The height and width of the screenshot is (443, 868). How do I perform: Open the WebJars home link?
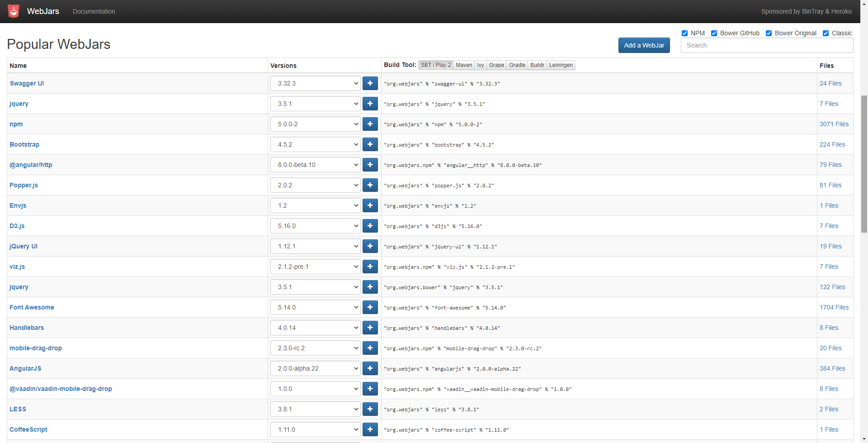coord(43,11)
